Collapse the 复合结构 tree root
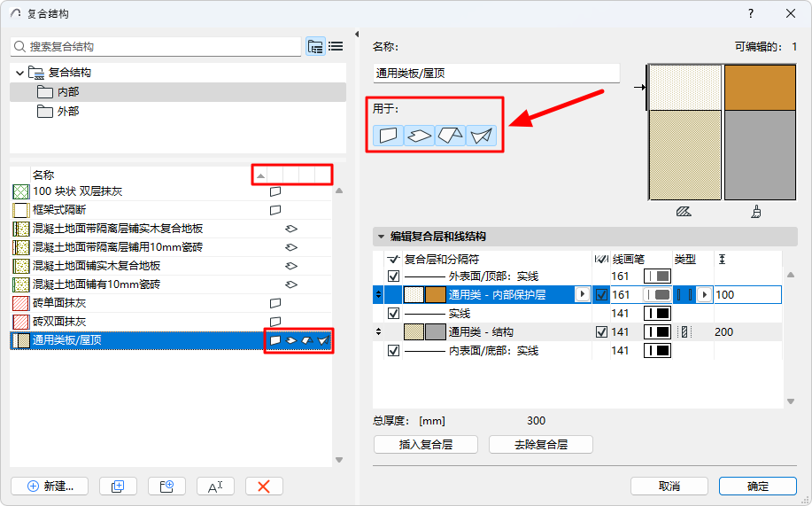 tap(20, 73)
